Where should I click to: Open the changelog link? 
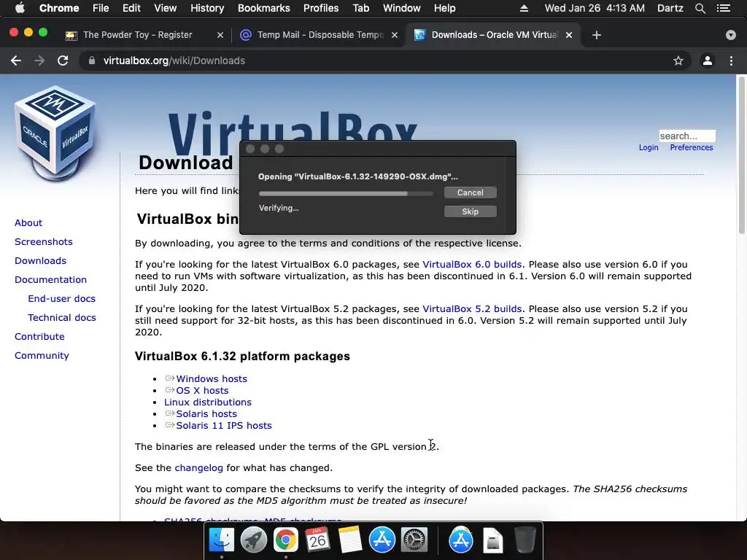[198, 467]
